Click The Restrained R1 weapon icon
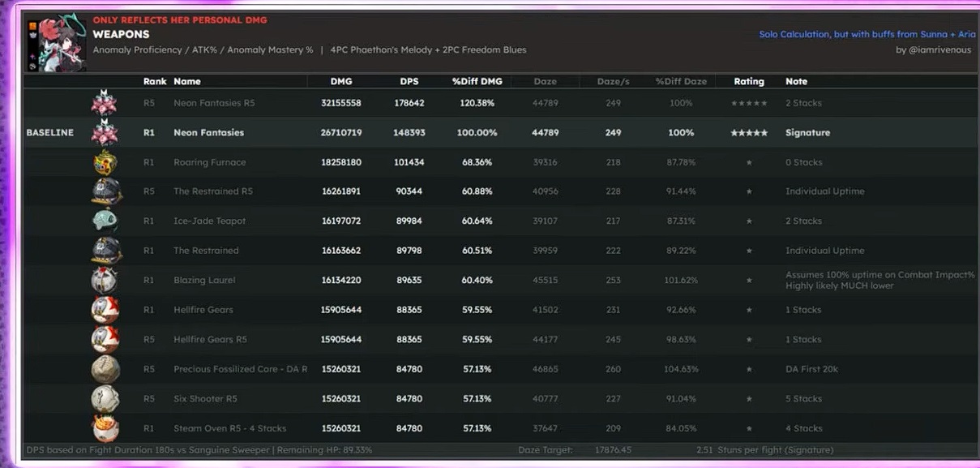Screen dimensions: 980x468 tap(106, 251)
